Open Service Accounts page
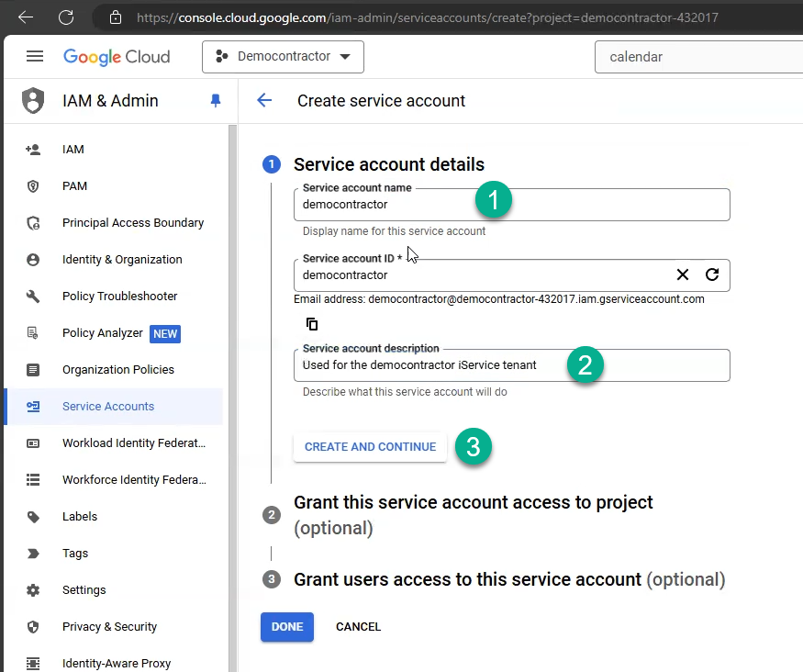The width and height of the screenshot is (803, 672). (x=108, y=407)
